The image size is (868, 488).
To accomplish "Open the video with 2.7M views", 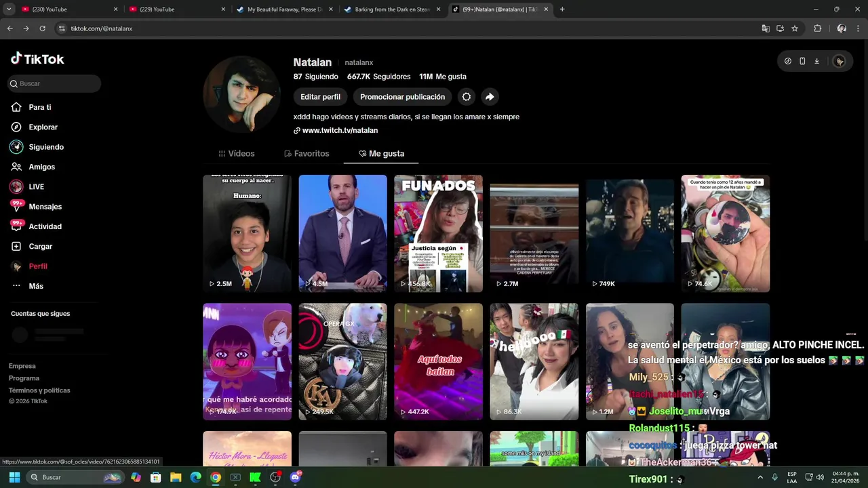I will coord(534,234).
